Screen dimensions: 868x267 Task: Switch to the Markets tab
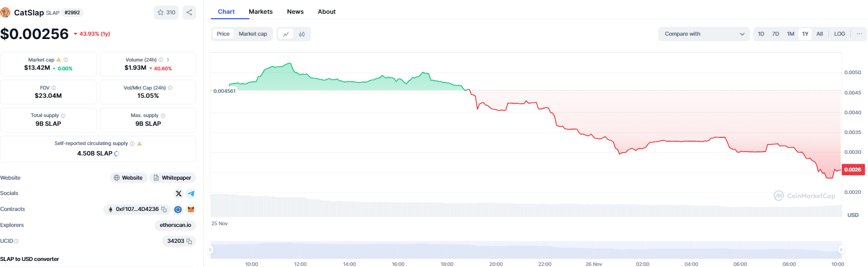[x=260, y=12]
